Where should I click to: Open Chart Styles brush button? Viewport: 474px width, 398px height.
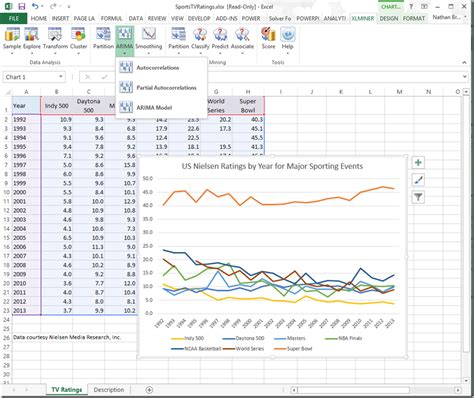pos(418,180)
